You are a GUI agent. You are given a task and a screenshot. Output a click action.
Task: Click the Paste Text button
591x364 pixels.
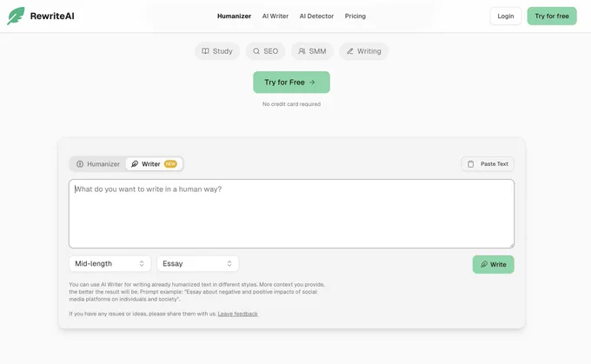click(488, 164)
